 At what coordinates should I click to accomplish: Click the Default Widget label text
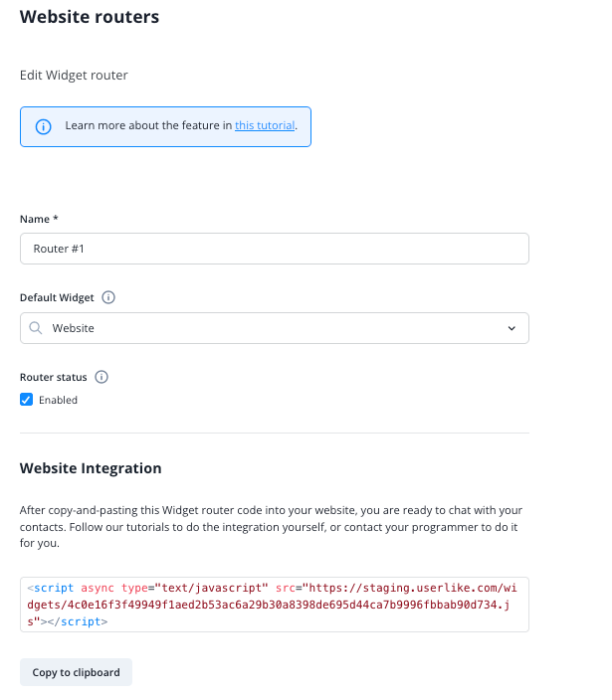(57, 297)
